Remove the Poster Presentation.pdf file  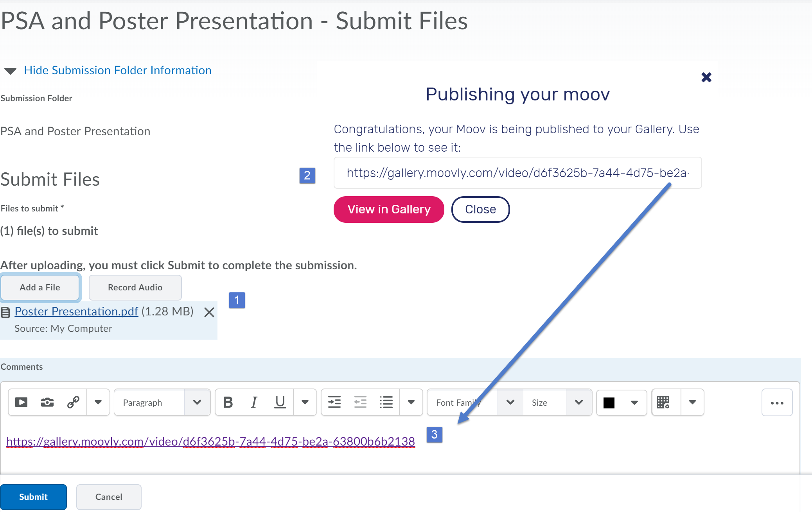[209, 312]
